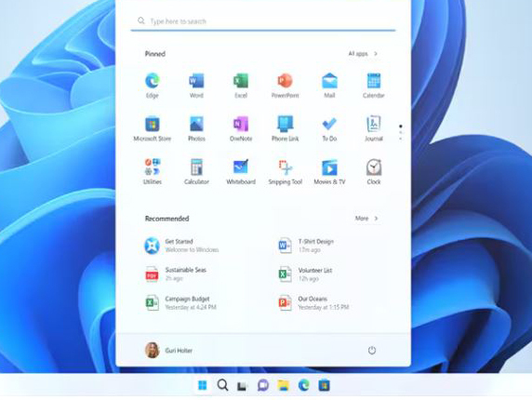Image resolution: width=532 pixels, height=400 pixels.
Task: Launch PowerPoint from pinned apps
Action: tap(285, 86)
